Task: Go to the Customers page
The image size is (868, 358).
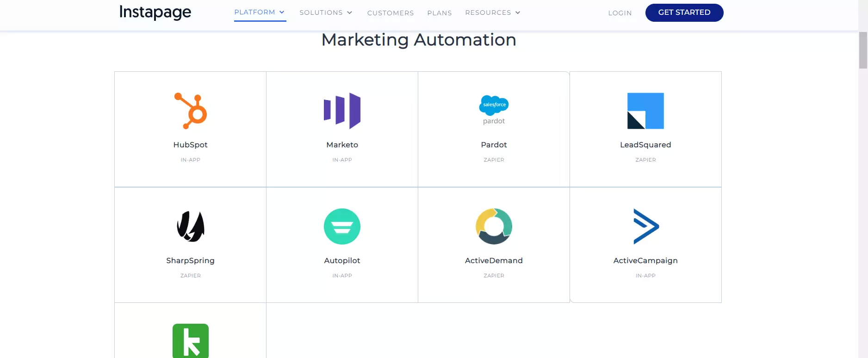Action: point(391,13)
